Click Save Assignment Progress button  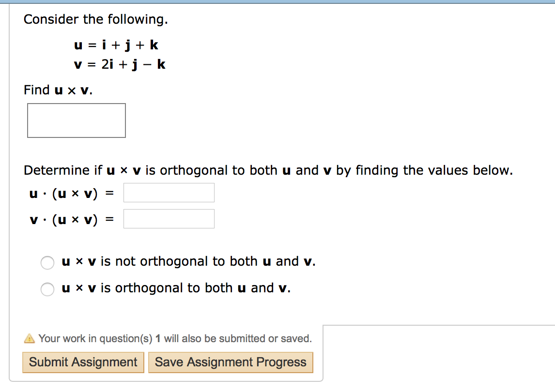tap(231, 362)
